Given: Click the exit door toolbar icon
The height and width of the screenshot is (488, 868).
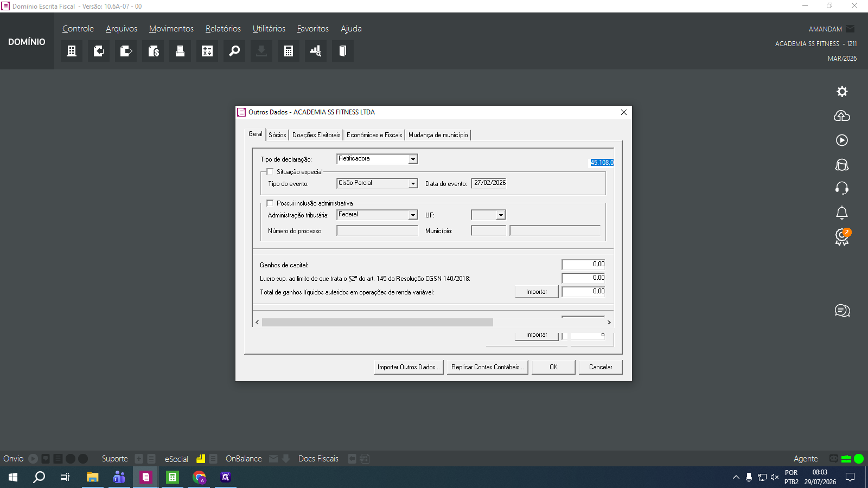Looking at the screenshot, I should point(343,51).
